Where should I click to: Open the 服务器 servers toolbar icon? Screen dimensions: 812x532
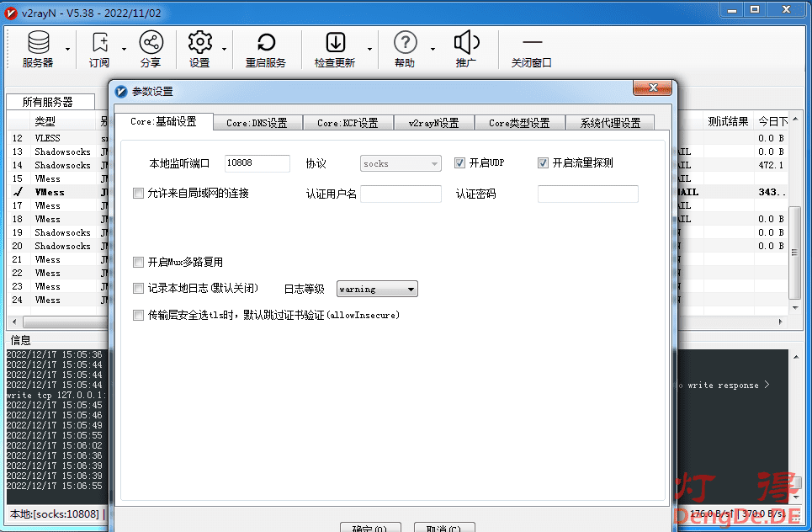(x=38, y=44)
